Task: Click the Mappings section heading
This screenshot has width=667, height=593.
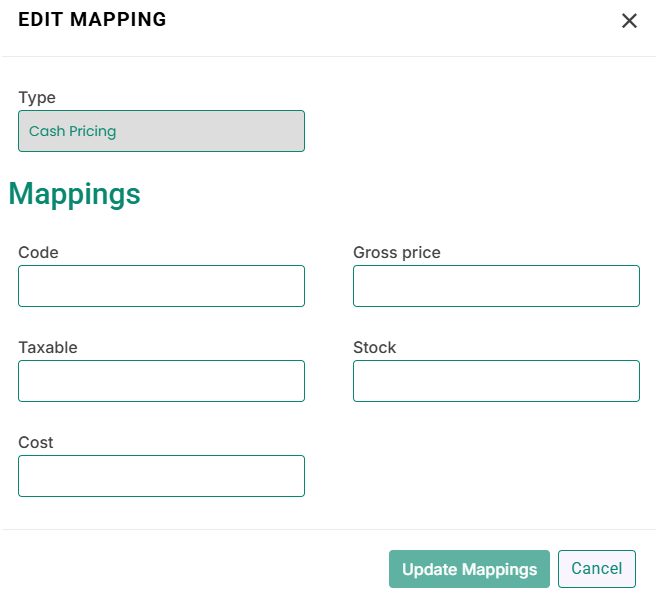Action: [74, 195]
